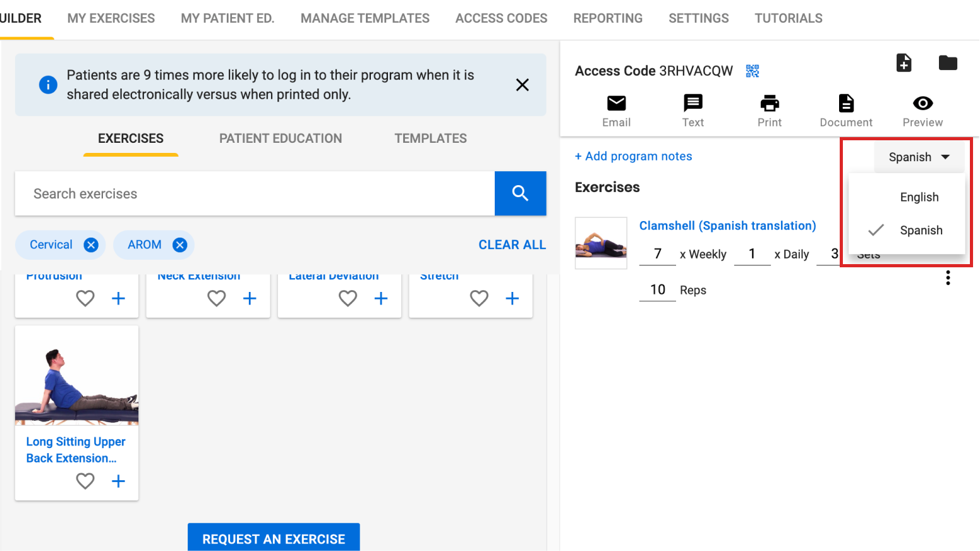Open the Document export icon
The width and height of the screenshot is (980, 551).
pos(845,104)
